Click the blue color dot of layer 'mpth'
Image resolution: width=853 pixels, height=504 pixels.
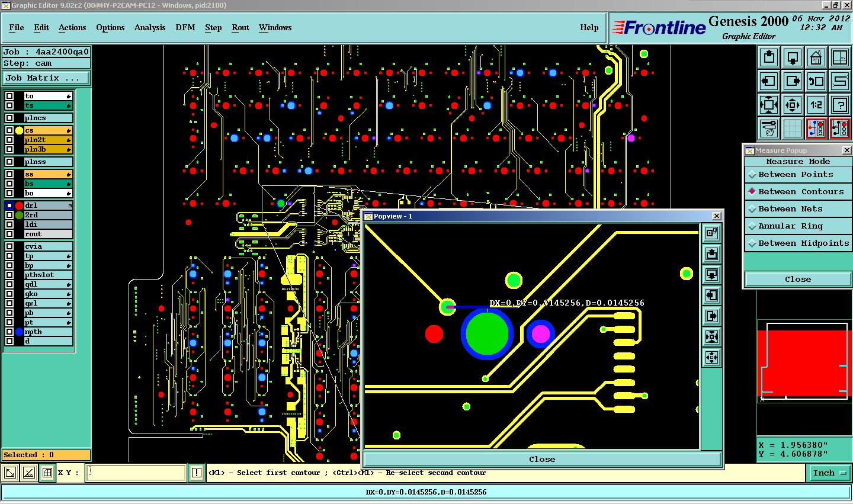coord(19,332)
